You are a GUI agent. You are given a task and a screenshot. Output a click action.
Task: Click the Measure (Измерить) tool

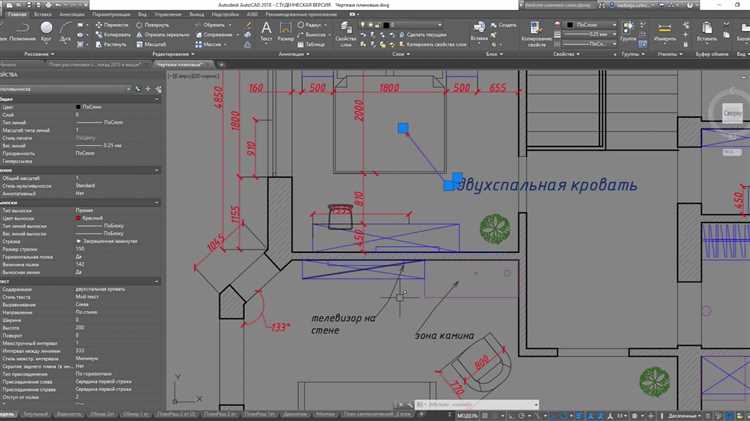[x=665, y=32]
